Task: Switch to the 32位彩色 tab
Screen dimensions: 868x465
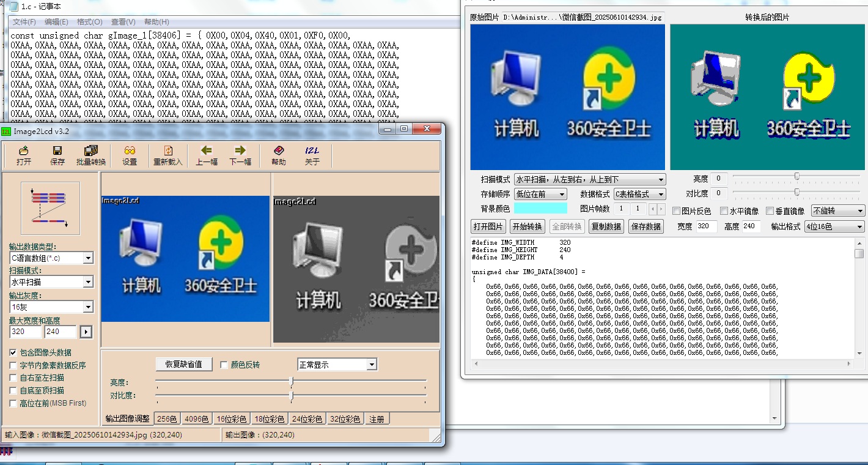Action: pos(345,419)
